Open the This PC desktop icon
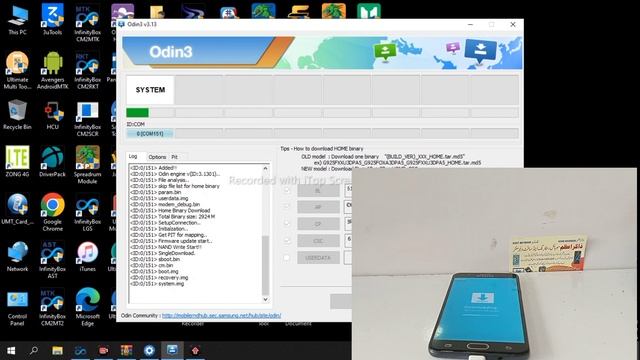This screenshot has height=360, width=640. coord(18,20)
